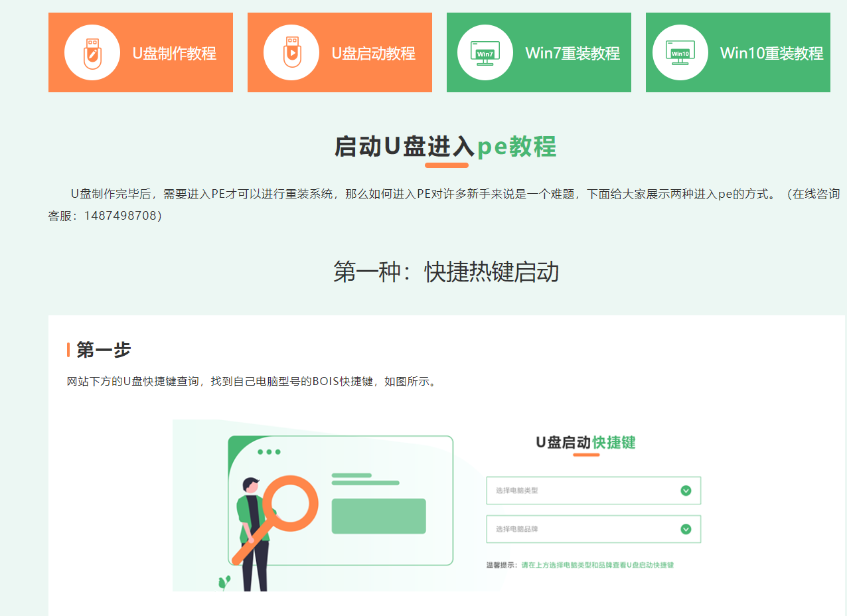The height and width of the screenshot is (616, 847).
Task: Click the green chevron on 选择电脑品牌
Action: coord(686,529)
